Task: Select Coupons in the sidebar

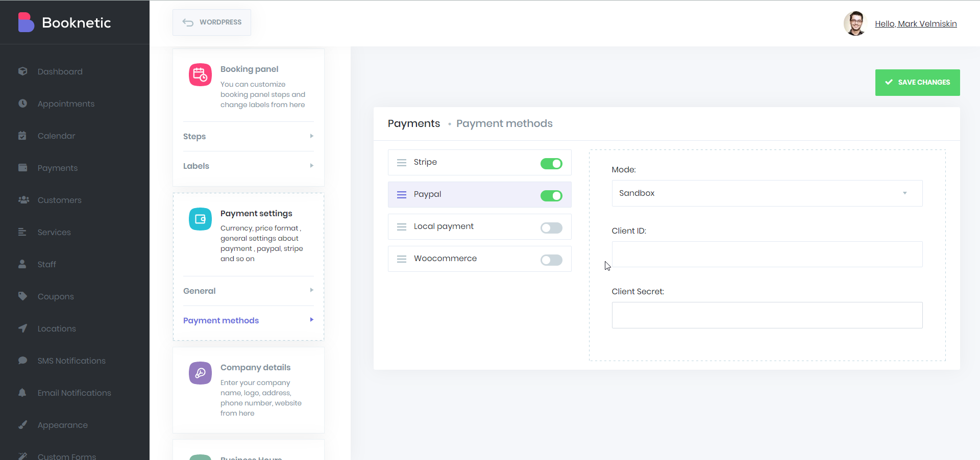Action: point(56,296)
